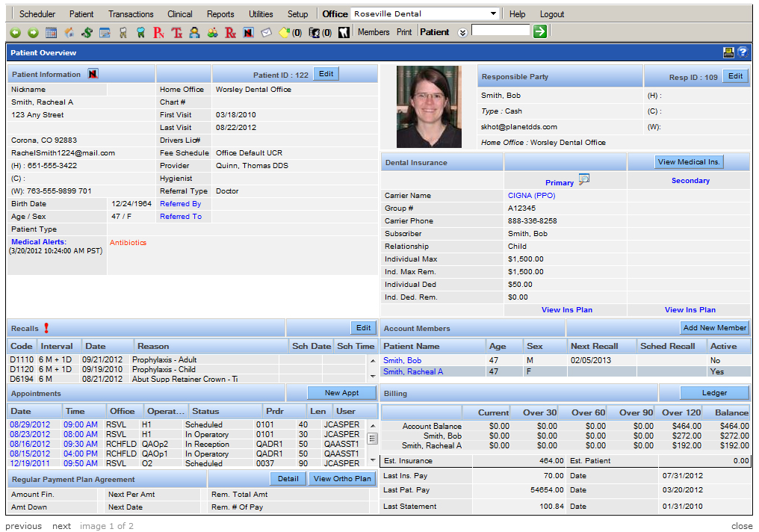The image size is (759, 532).
Task: Click the Detail button for payment plan
Action: (288, 478)
